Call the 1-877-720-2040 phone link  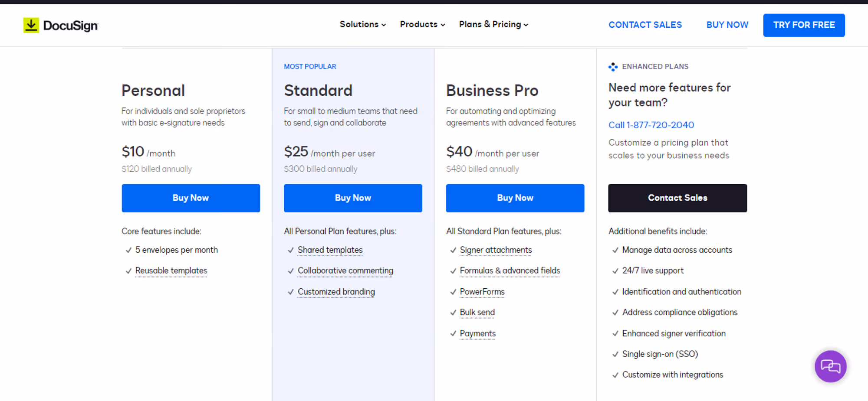click(x=651, y=125)
